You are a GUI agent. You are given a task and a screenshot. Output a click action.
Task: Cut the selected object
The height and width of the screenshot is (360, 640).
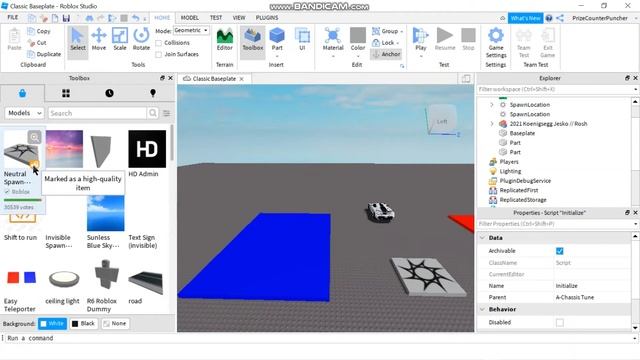tap(37, 42)
